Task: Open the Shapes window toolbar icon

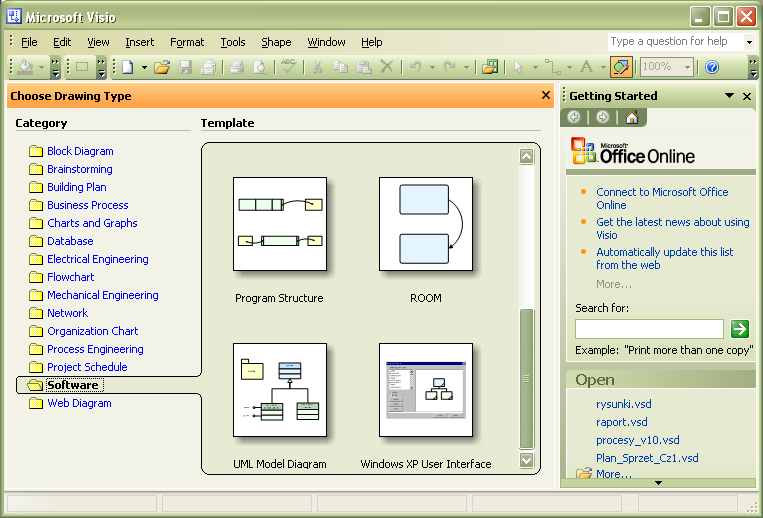Action: click(x=490, y=67)
